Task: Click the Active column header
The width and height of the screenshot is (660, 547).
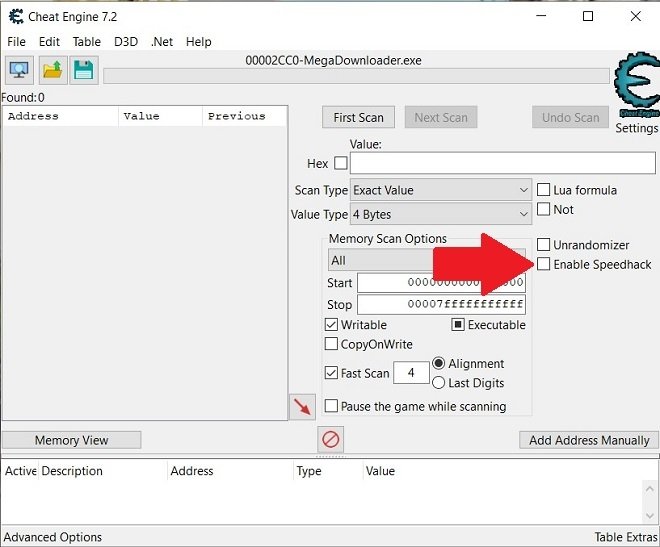Action: click(x=20, y=471)
